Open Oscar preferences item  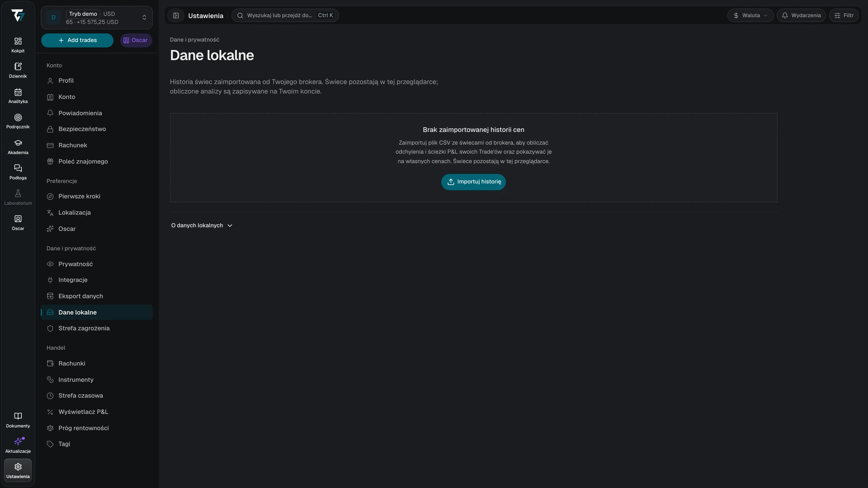pos(97,229)
